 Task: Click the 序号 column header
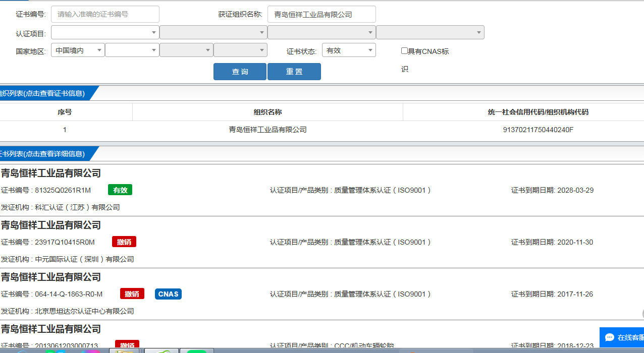pyautogui.click(x=65, y=112)
